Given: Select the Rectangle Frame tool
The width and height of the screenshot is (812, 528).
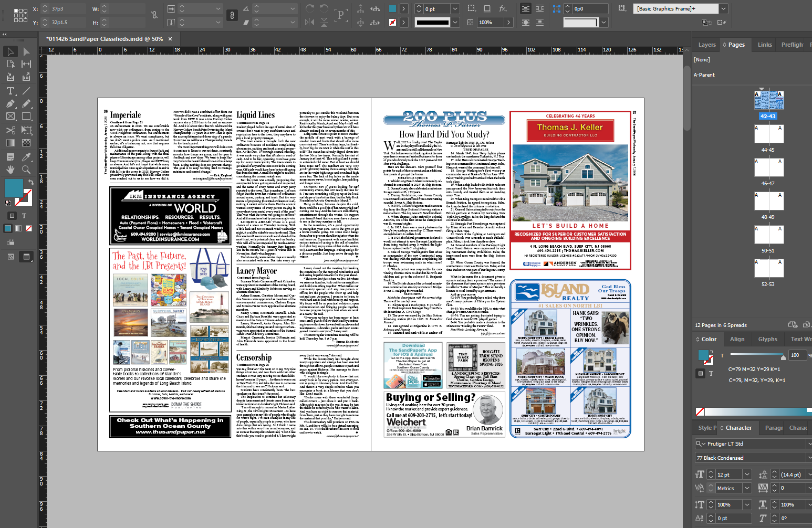Looking at the screenshot, I should (x=11, y=117).
